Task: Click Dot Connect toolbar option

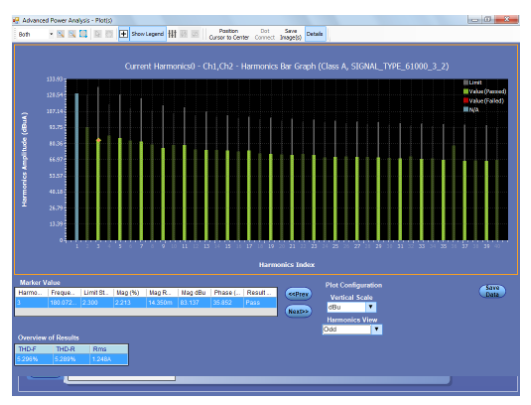Action: 264,34
